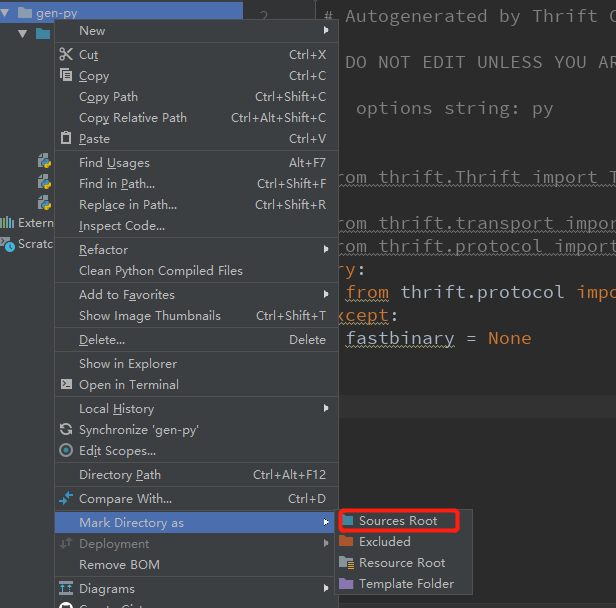Open the Refactor submenu
The height and width of the screenshot is (608, 616).
[326, 249]
